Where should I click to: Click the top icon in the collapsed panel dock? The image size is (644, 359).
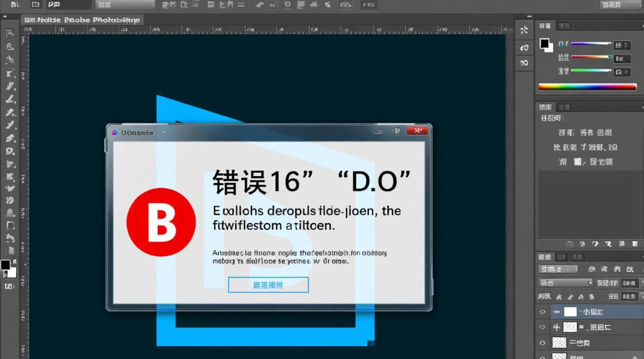tap(524, 30)
